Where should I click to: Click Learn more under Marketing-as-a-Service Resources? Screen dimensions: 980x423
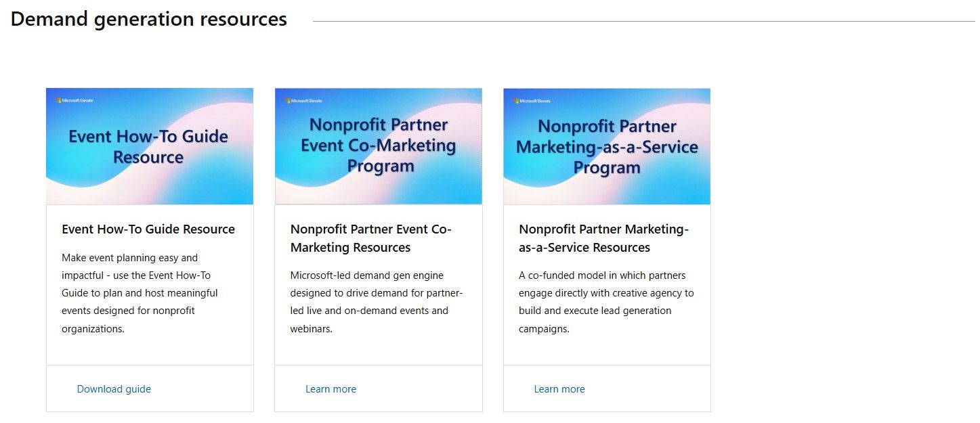coord(559,389)
